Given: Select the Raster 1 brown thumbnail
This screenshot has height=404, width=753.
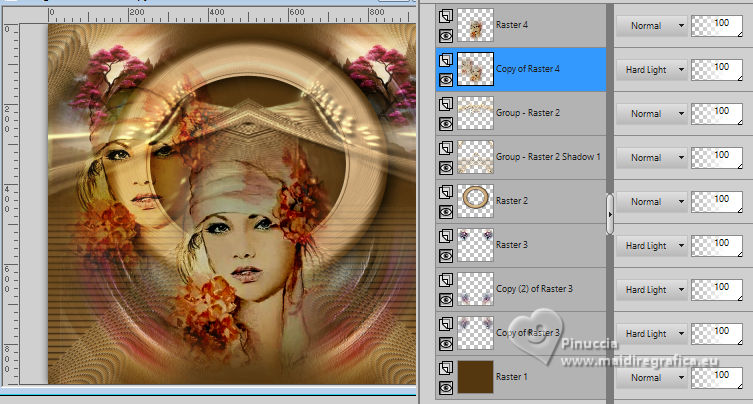Looking at the screenshot, I should pyautogui.click(x=475, y=378).
